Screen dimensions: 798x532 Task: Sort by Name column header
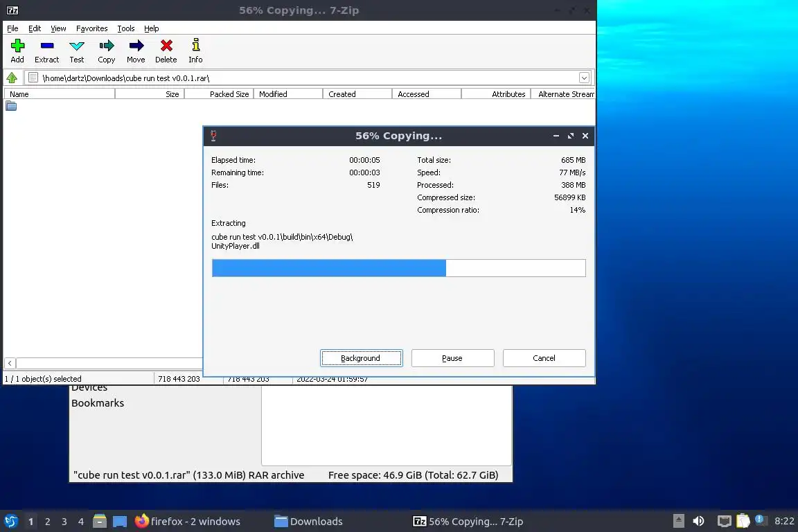[x=60, y=94]
